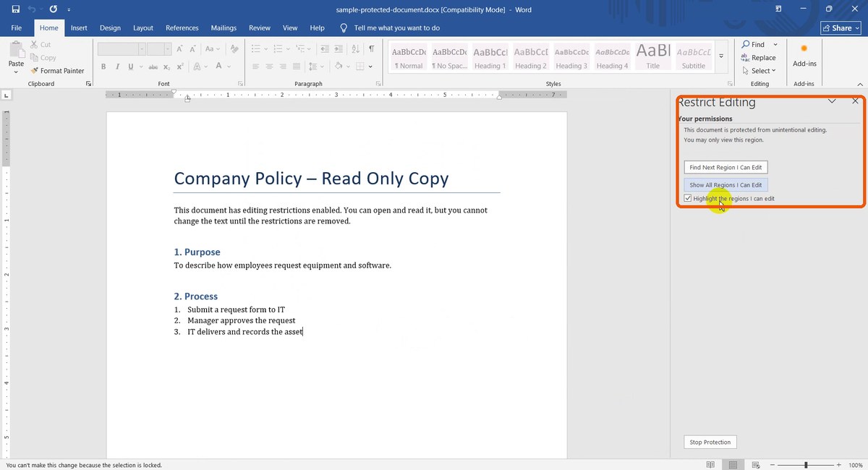Click the zoom in plus button
This screenshot has width=868, height=470.
coord(838,465)
